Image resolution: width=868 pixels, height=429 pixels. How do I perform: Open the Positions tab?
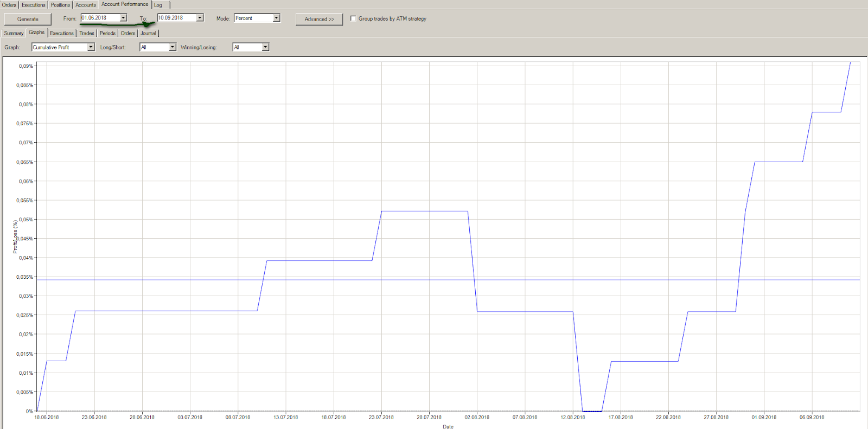pyautogui.click(x=61, y=5)
